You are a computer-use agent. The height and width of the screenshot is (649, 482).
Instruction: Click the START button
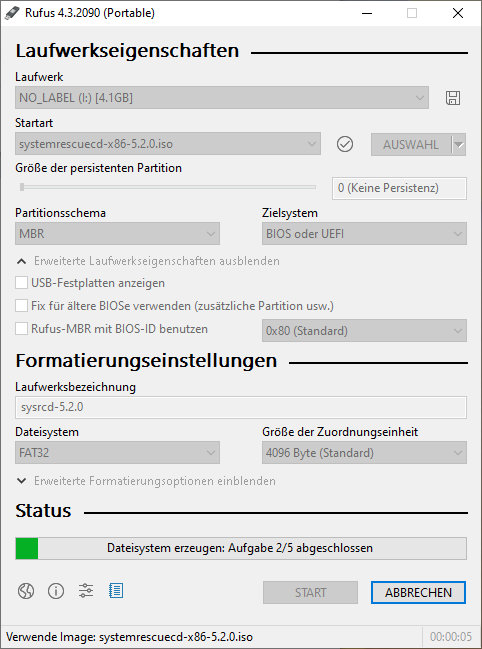click(x=310, y=592)
